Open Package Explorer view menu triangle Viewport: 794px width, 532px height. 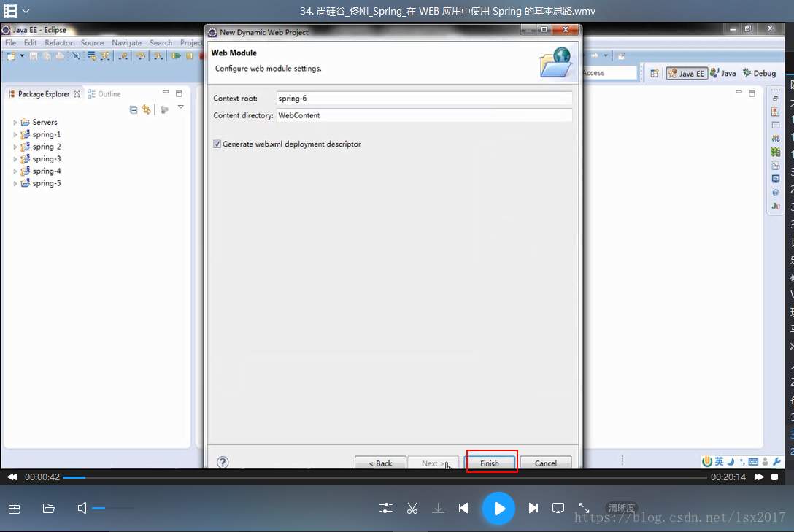click(181, 107)
